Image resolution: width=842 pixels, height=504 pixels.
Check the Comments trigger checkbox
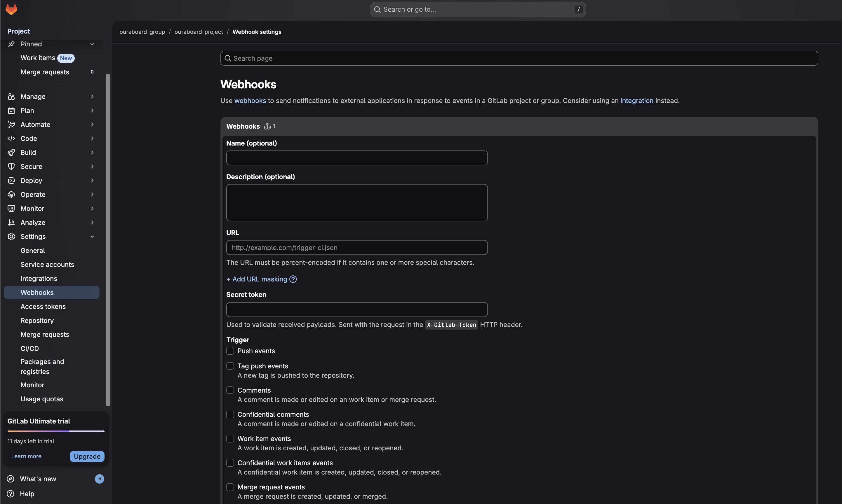[x=230, y=390]
